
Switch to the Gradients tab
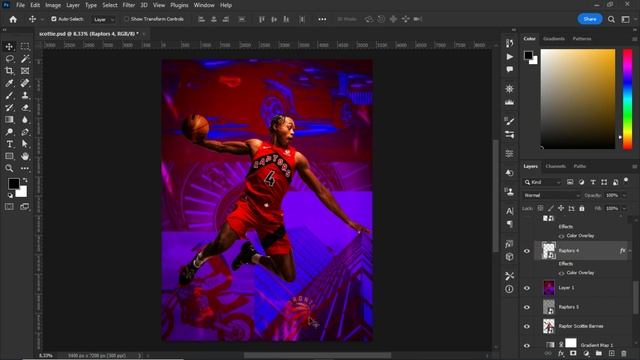tap(554, 39)
